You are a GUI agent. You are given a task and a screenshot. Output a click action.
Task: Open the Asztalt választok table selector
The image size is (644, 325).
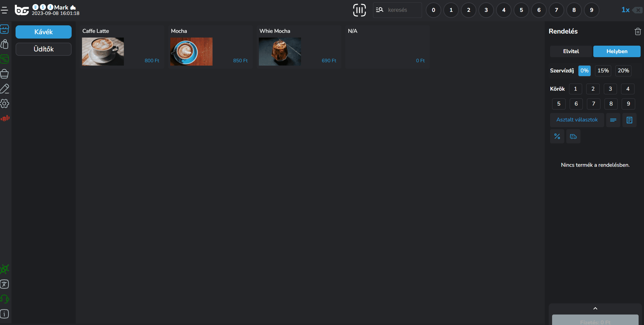(x=577, y=120)
